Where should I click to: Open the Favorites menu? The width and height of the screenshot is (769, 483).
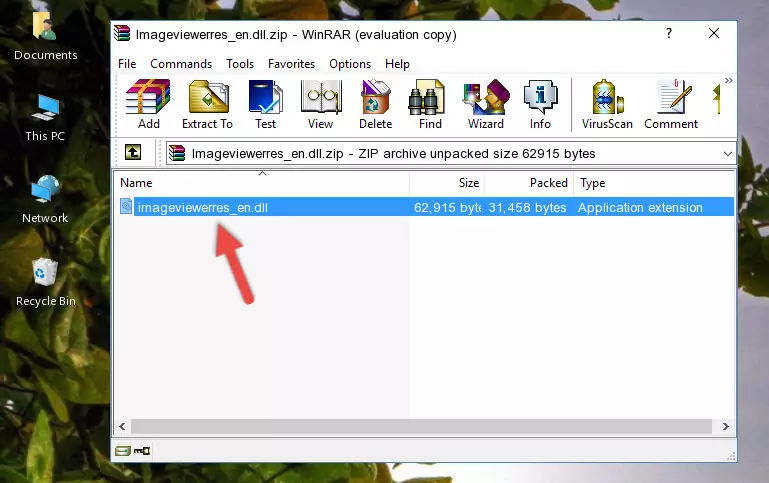291,64
